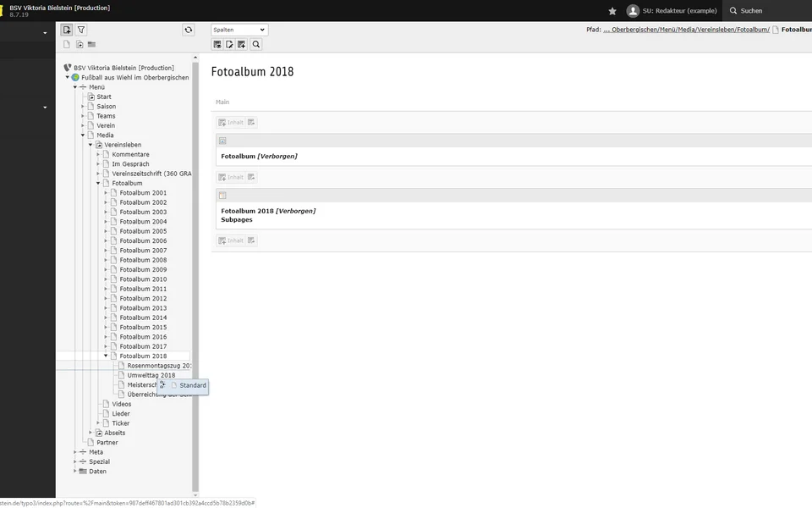The width and height of the screenshot is (812, 508).
Task: Collapse the Fotoalbum 2018 tree node
Action: pos(106,356)
